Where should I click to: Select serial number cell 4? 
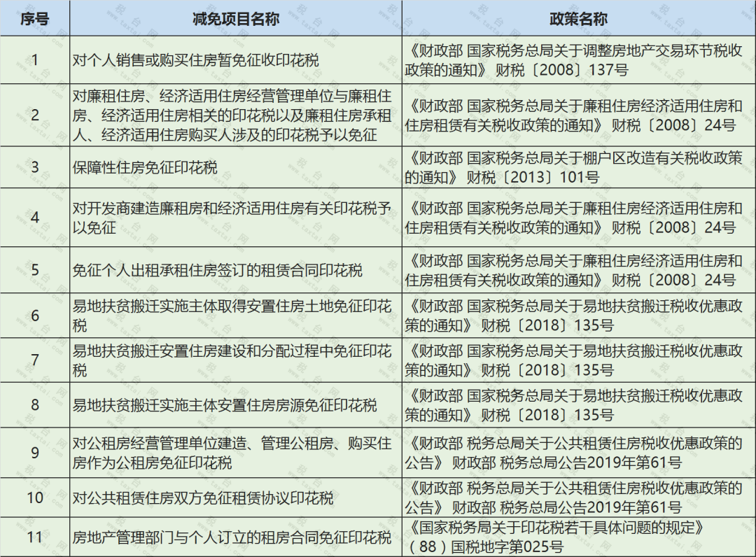35,218
